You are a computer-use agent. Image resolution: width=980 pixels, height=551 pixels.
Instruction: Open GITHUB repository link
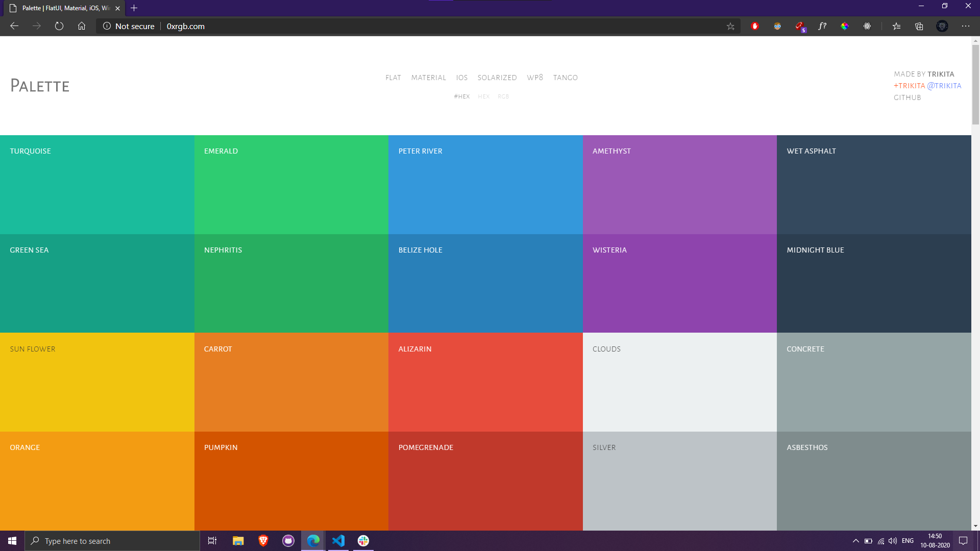click(908, 97)
